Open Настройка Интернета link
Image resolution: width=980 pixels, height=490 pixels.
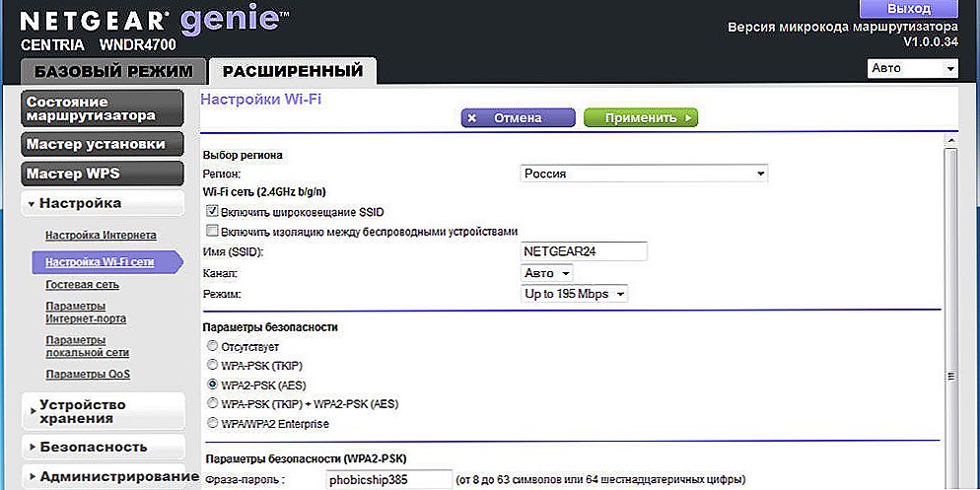101,236
